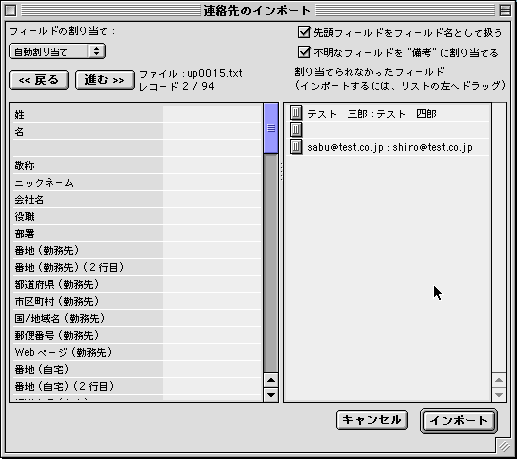Screen dimensions: 517x459
Task: Select the 会社名 field row
Action: coord(137,199)
